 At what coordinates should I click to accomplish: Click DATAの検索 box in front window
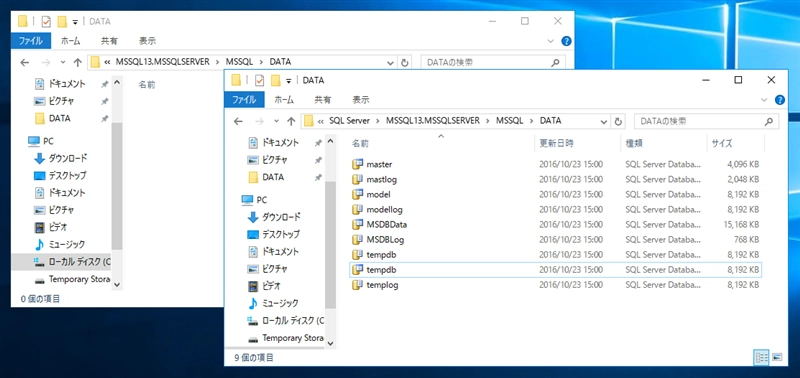pos(706,121)
